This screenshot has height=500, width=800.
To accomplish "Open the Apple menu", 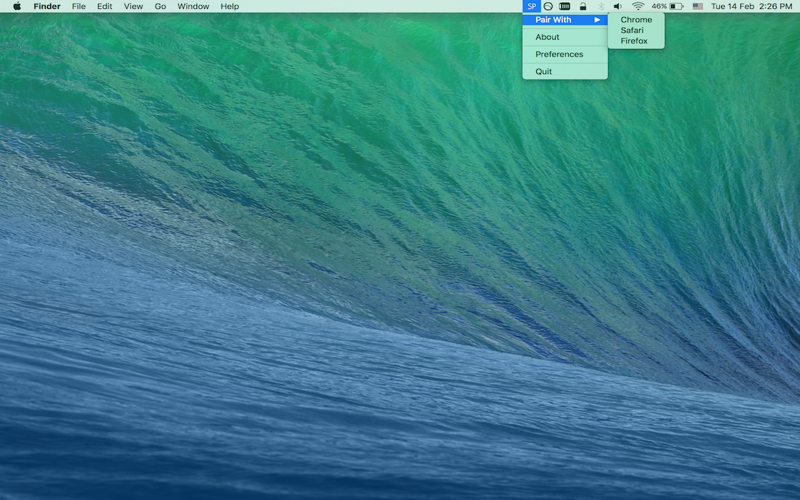I will [x=17, y=6].
